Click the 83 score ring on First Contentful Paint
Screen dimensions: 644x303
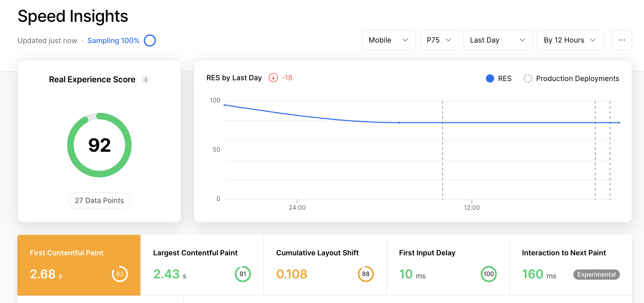coord(120,274)
